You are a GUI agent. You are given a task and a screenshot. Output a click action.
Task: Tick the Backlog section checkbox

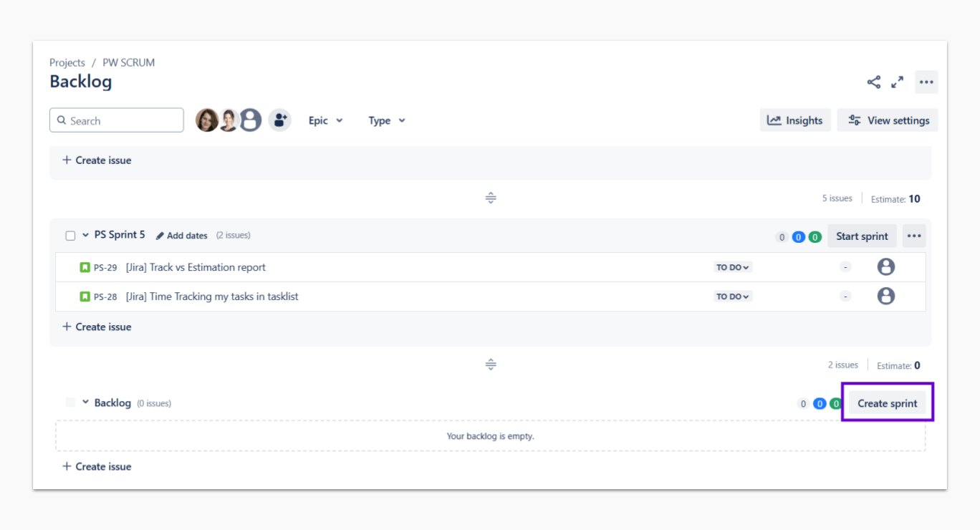(x=70, y=403)
